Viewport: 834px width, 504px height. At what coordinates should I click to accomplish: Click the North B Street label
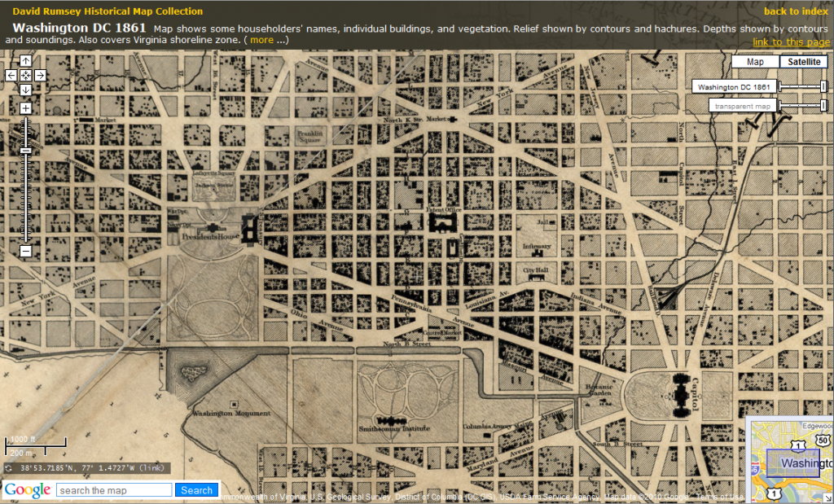(x=406, y=344)
